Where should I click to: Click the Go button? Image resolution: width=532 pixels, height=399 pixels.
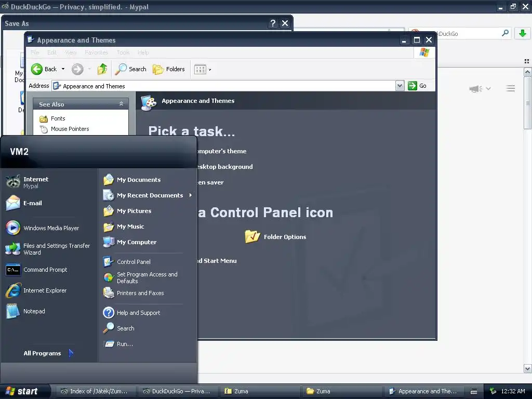tap(417, 86)
